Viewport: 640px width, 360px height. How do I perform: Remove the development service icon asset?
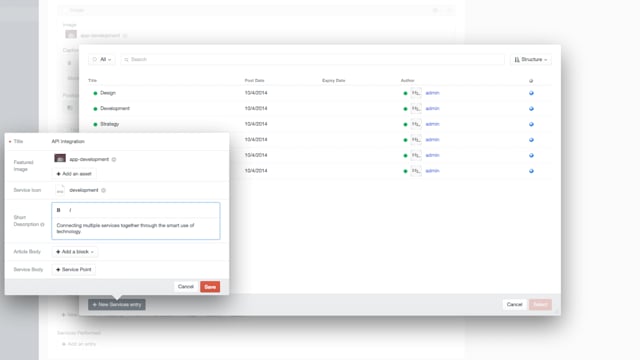pos(103,190)
